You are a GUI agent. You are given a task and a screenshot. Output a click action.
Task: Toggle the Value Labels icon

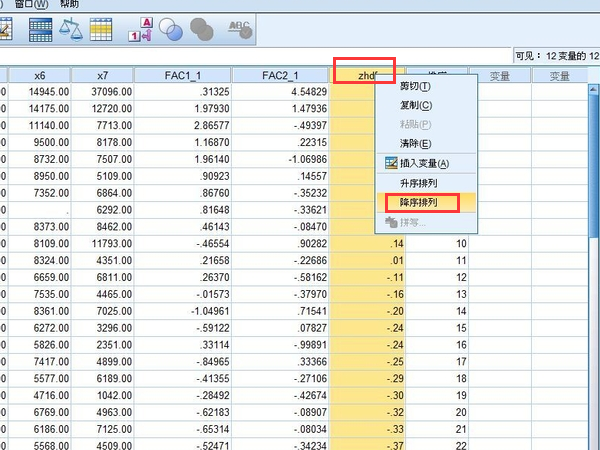(x=140, y=29)
